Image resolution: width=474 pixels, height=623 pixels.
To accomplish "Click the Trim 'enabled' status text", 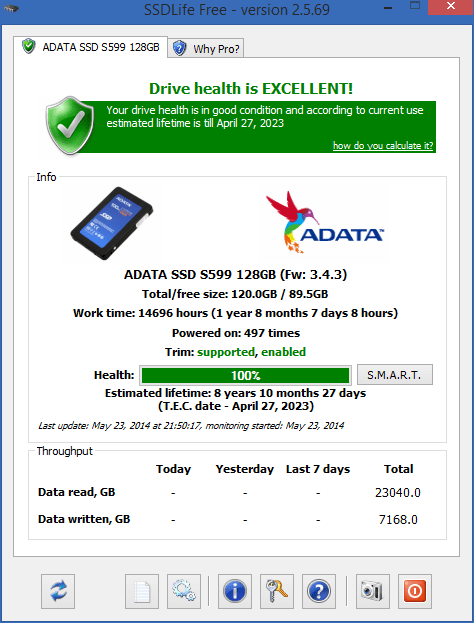I will tap(283, 352).
